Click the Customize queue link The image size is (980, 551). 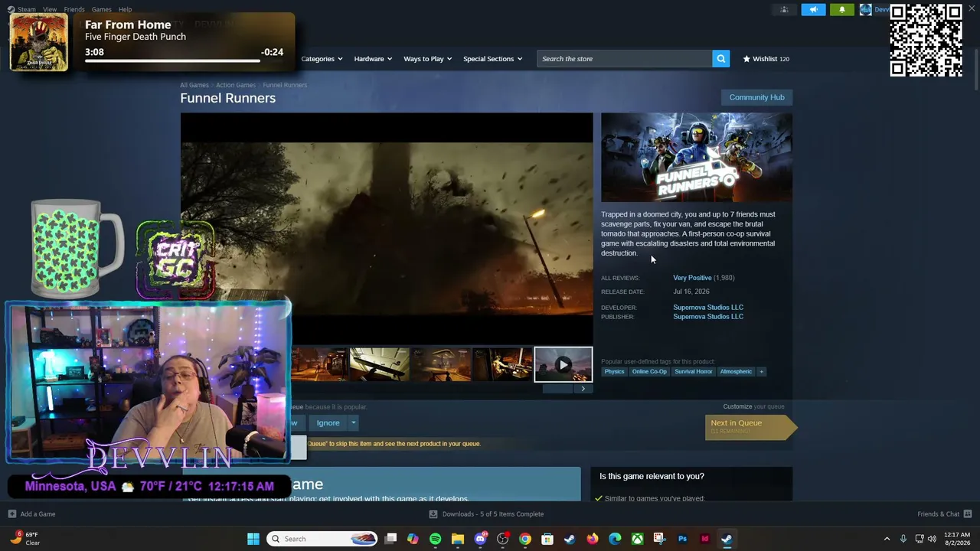[x=737, y=406]
